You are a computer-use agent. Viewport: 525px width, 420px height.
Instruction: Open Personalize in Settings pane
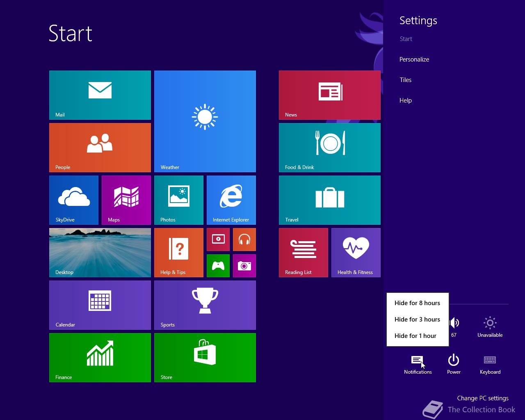click(x=414, y=59)
